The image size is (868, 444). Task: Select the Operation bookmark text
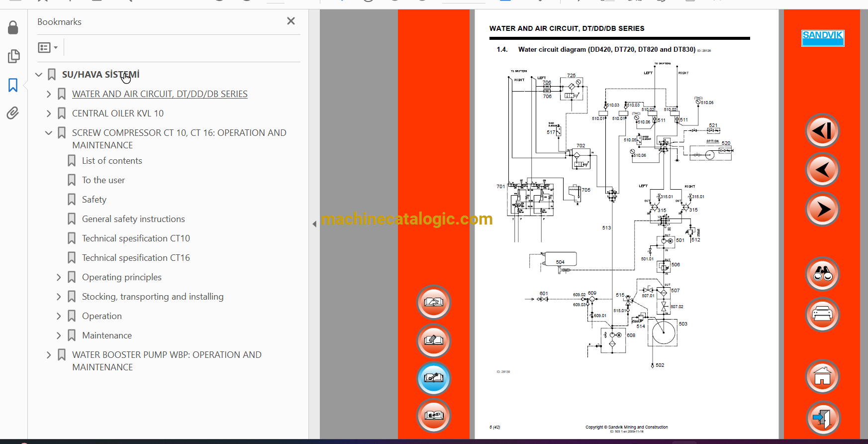[x=102, y=316]
